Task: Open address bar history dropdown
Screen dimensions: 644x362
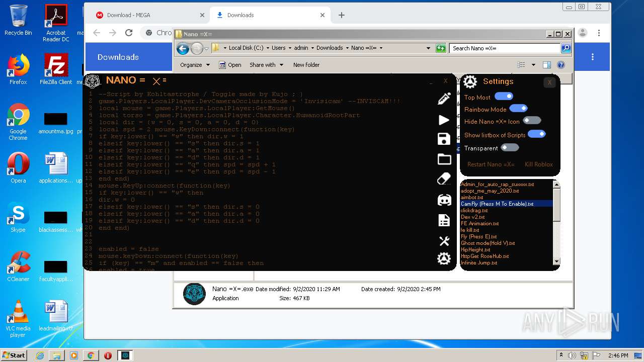Action: (x=428, y=48)
